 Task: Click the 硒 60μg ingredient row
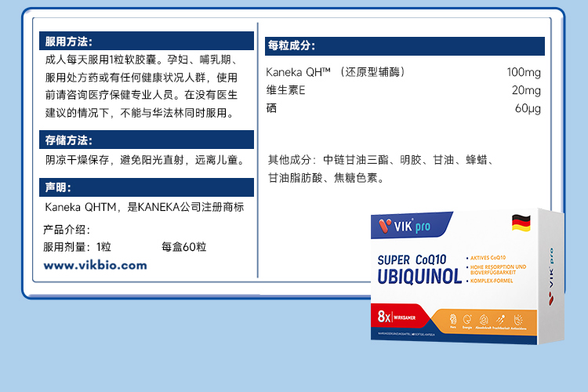404,108
